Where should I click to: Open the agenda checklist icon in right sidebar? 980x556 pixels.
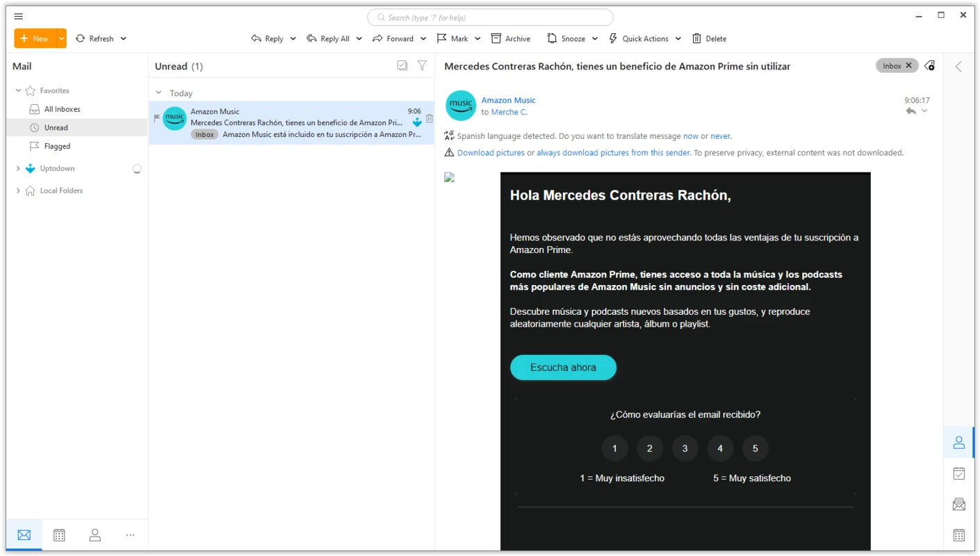pos(958,473)
